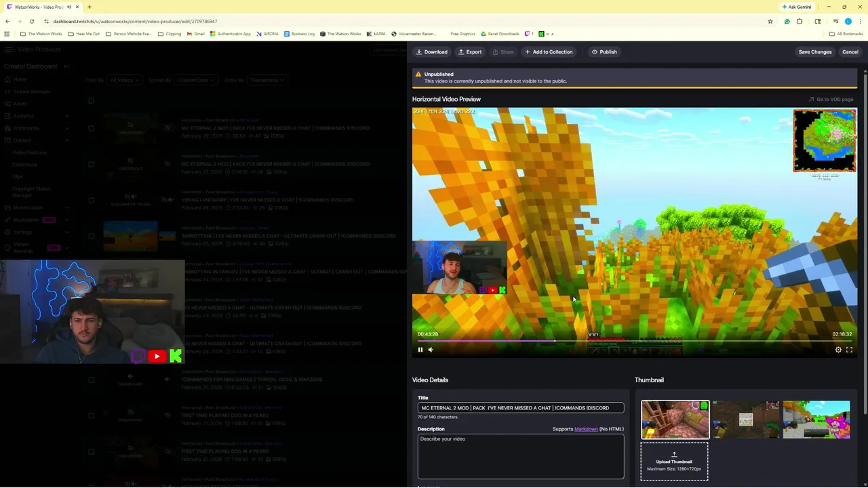Click into the video Title field
Screen dimensions: 868x488
pos(521,408)
